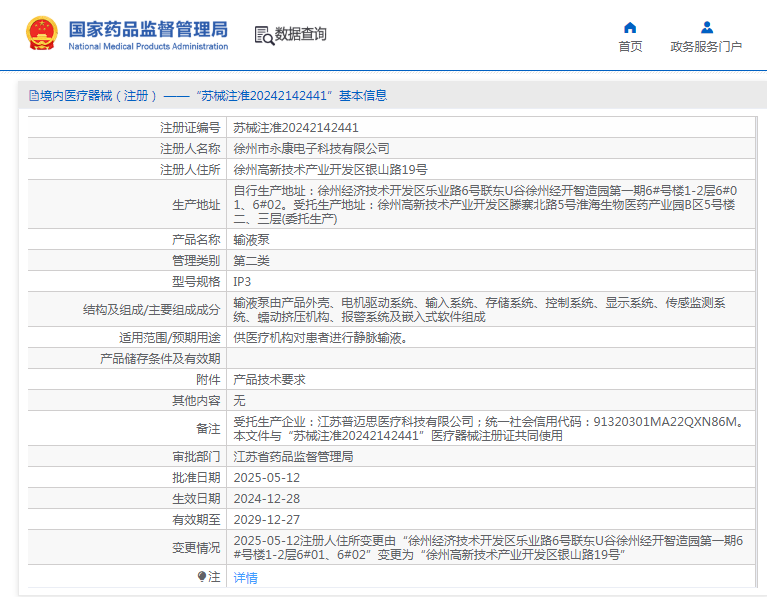The width and height of the screenshot is (767, 597).
Task: Select registrant name 徐州市永康电子科技有限公司
Action: click(x=312, y=149)
